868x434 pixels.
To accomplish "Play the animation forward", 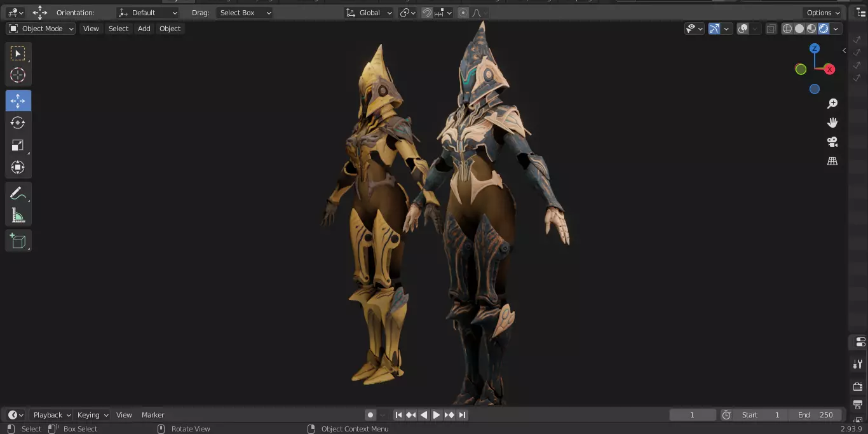I will (437, 415).
